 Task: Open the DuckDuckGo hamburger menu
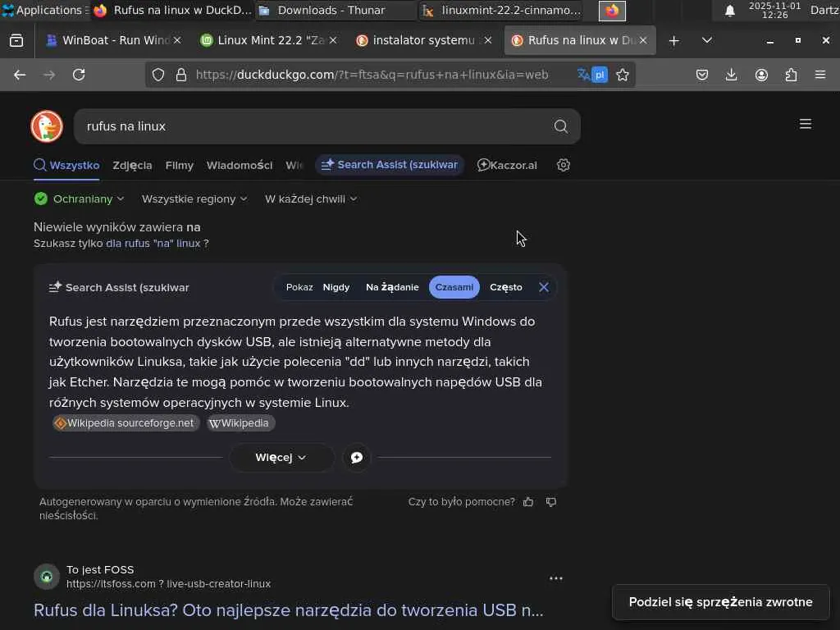click(806, 125)
